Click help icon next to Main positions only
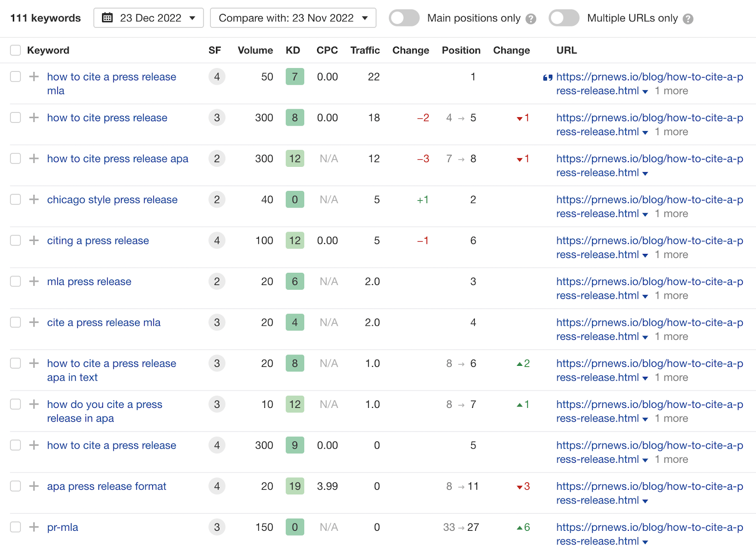This screenshot has height=554, width=756. point(531,19)
